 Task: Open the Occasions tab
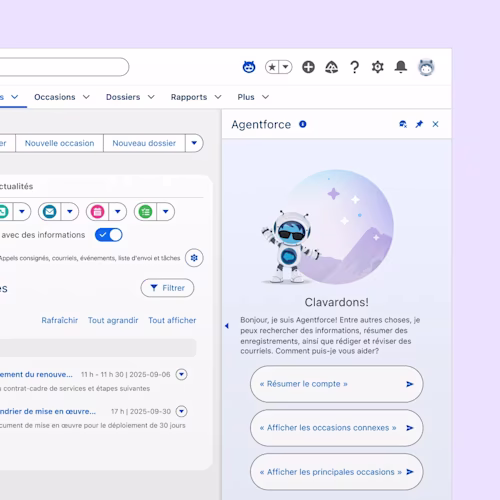[x=55, y=97]
